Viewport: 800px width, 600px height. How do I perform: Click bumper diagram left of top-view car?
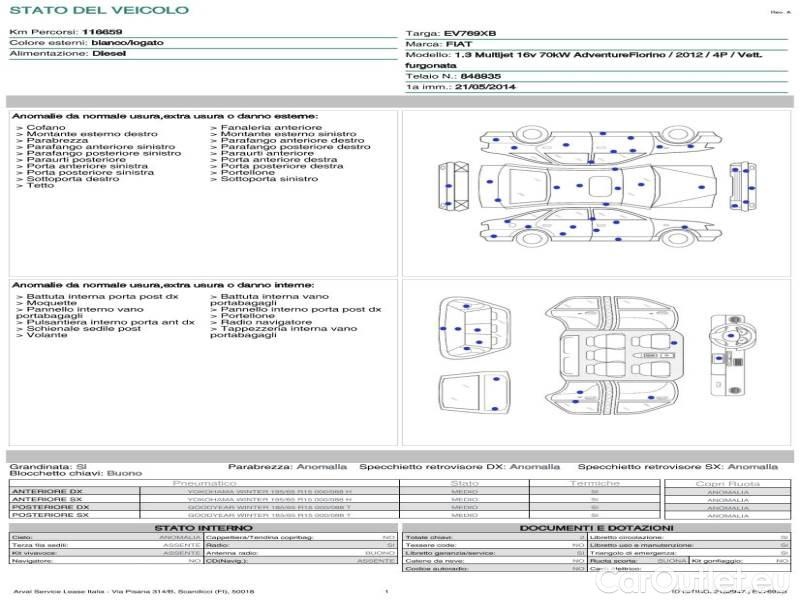pyautogui.click(x=447, y=187)
